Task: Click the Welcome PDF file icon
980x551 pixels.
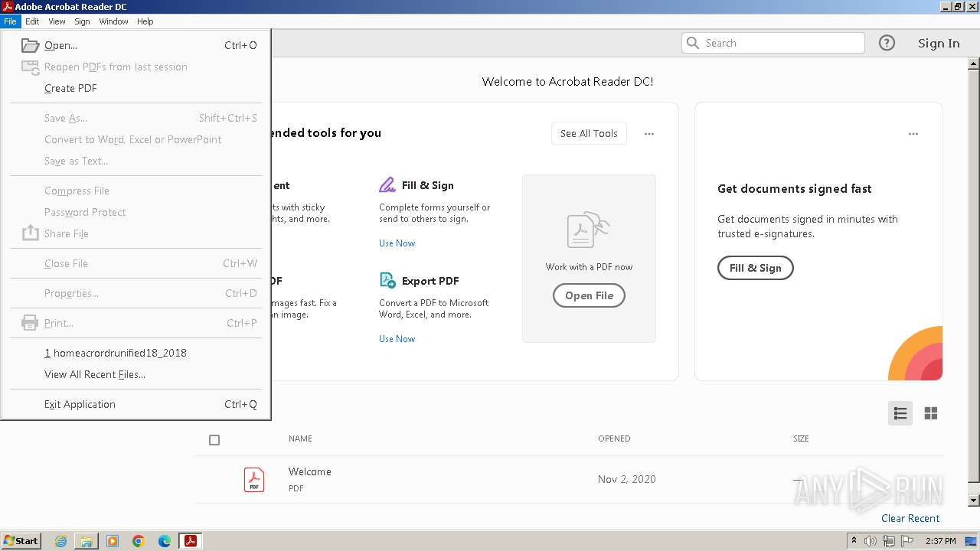Action: coord(254,480)
